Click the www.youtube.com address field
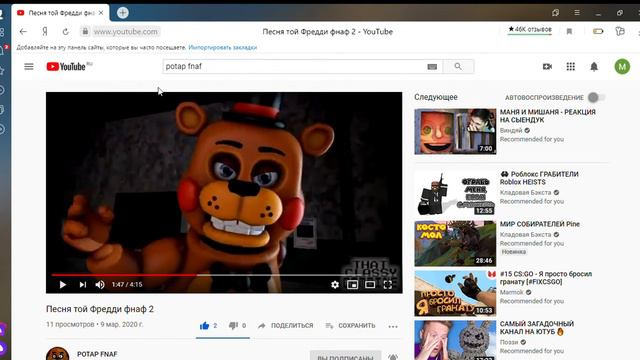640x360 pixels. point(125,31)
